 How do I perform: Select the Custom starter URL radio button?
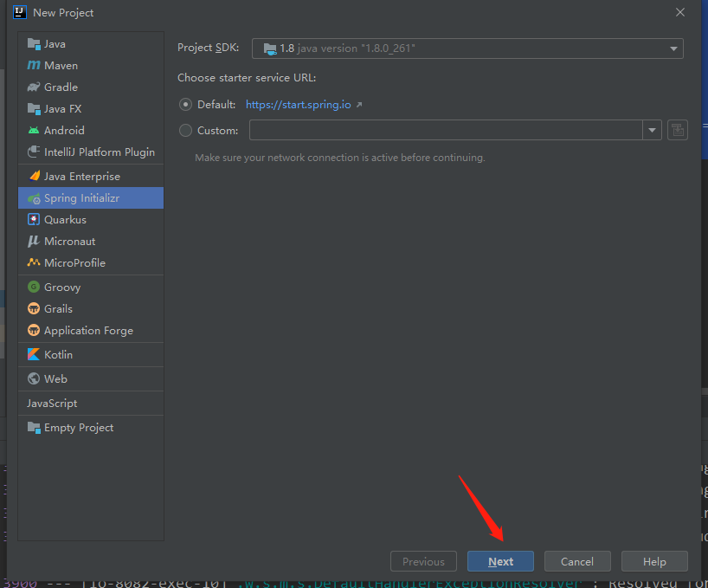185,131
